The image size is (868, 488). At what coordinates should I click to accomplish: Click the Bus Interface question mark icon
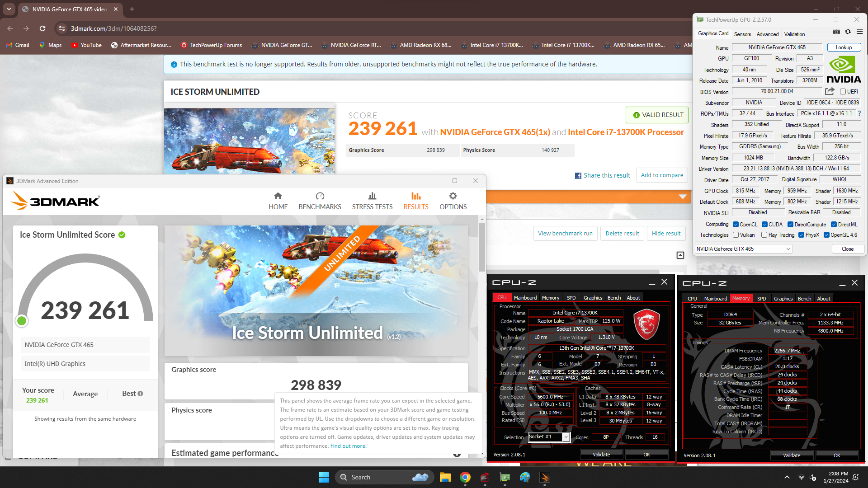click(859, 113)
